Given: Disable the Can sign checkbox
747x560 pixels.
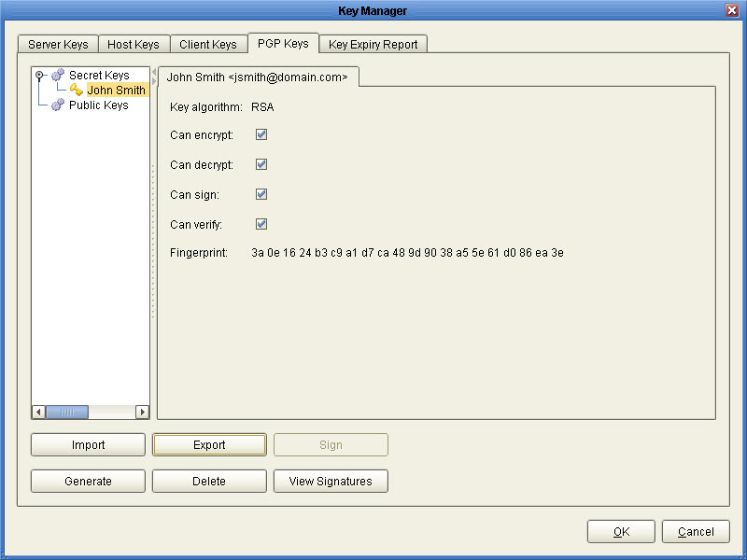Looking at the screenshot, I should click(261, 194).
